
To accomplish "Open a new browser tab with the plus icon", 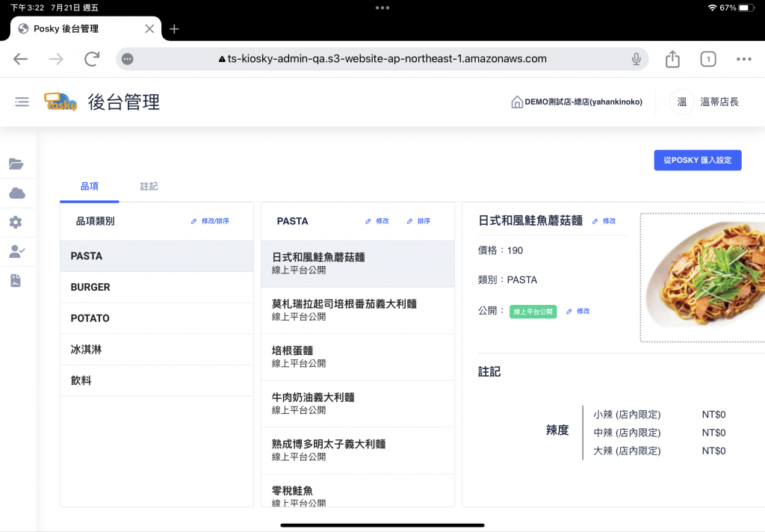I will click(x=174, y=29).
